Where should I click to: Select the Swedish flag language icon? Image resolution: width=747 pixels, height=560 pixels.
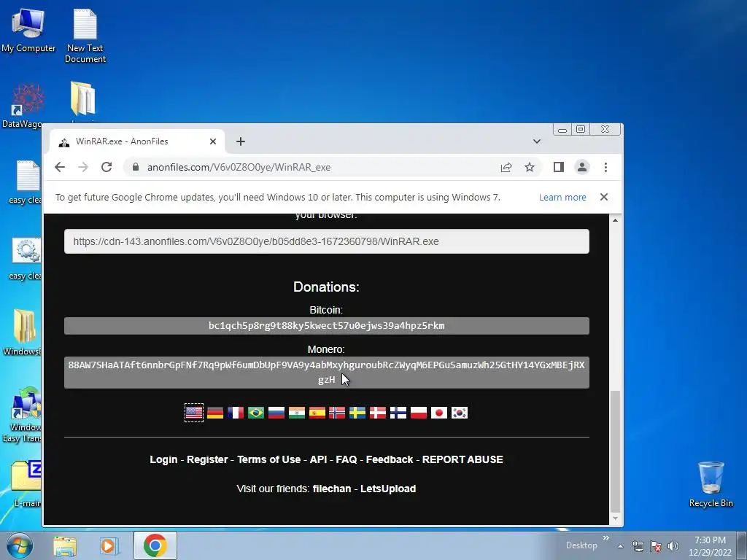pos(357,413)
